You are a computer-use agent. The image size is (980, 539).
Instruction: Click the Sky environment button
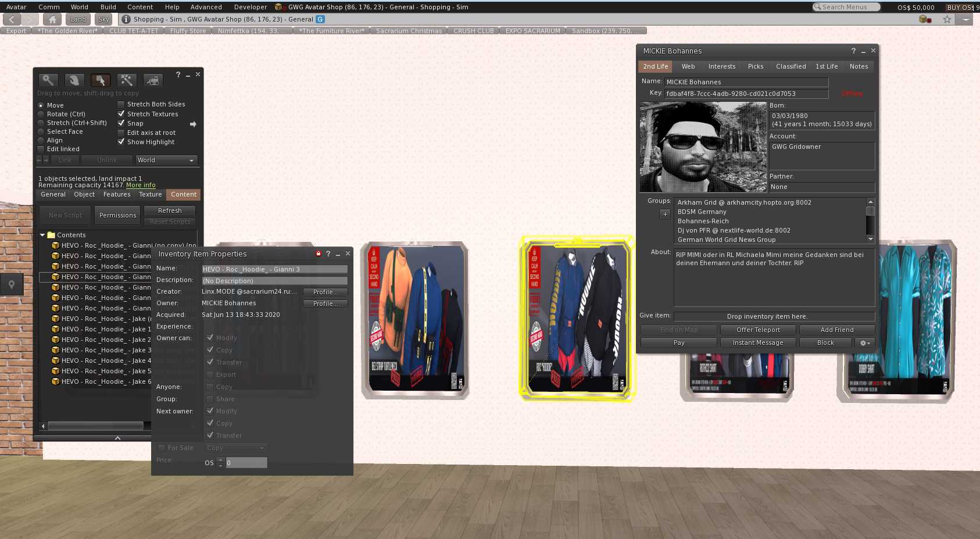[x=103, y=19]
